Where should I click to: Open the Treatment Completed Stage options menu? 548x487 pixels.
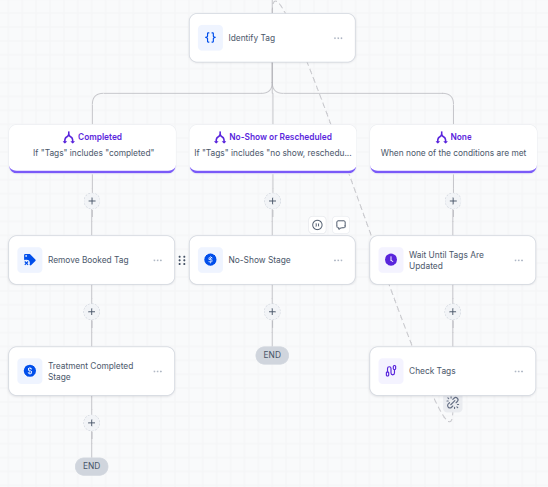click(x=158, y=371)
